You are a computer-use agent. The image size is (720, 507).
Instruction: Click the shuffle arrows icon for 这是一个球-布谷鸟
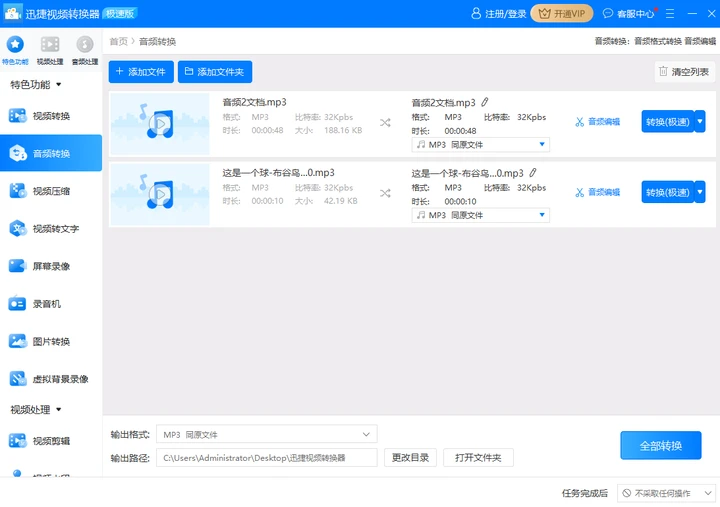pos(385,193)
